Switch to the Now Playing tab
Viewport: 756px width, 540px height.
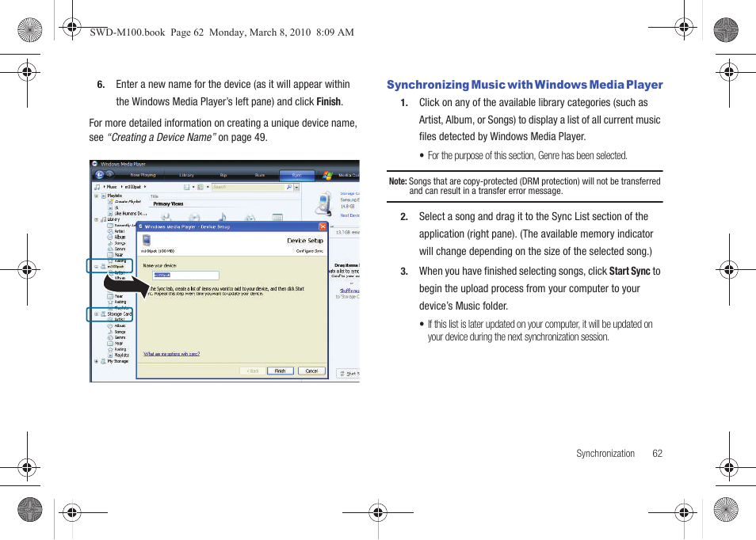(143, 175)
